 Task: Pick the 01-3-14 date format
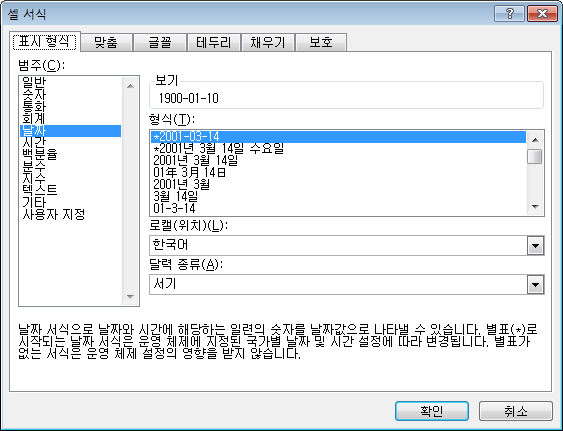pos(174,208)
